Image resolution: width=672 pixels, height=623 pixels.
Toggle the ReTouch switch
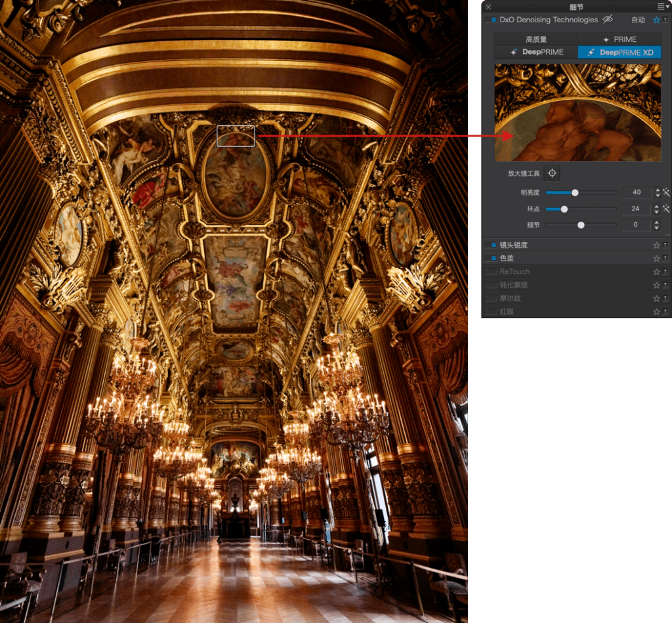click(491, 271)
